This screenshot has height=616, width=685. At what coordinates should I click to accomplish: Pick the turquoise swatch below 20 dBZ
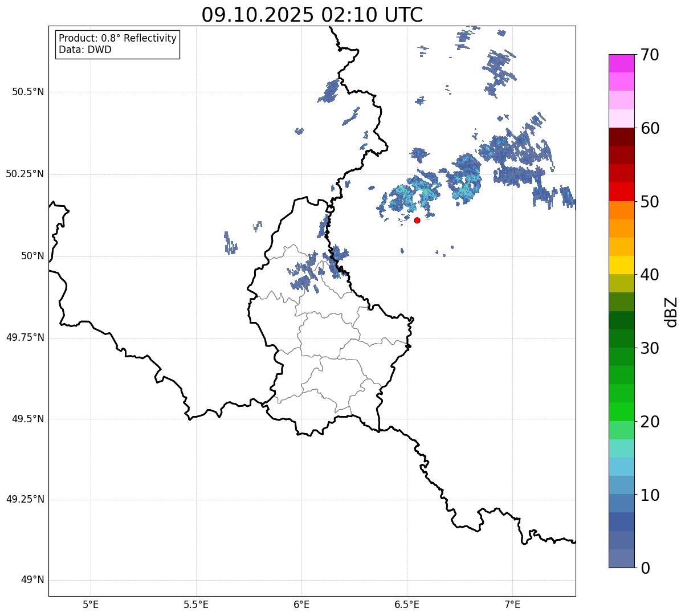(x=621, y=448)
